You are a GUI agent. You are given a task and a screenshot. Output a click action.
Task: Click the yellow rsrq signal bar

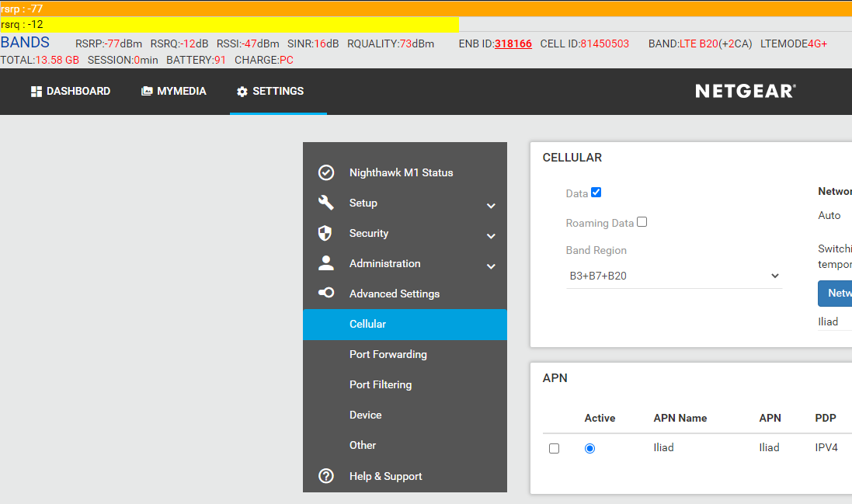point(229,24)
